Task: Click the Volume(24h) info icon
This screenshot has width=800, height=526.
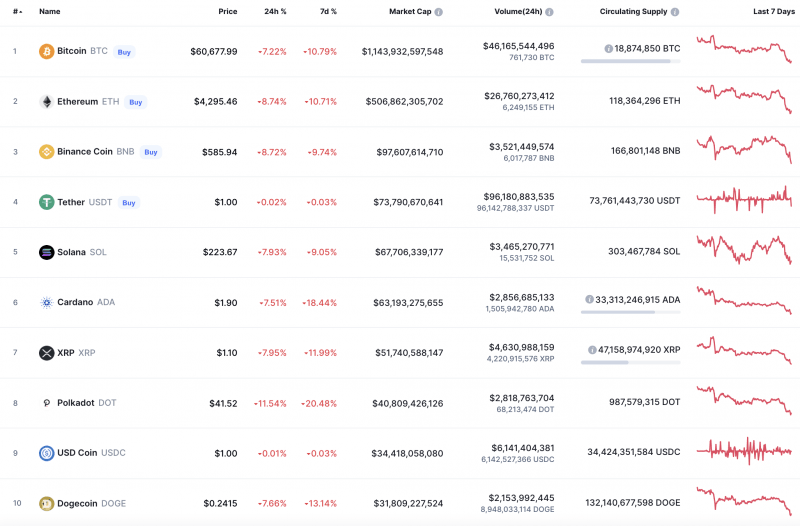Action: [551, 12]
